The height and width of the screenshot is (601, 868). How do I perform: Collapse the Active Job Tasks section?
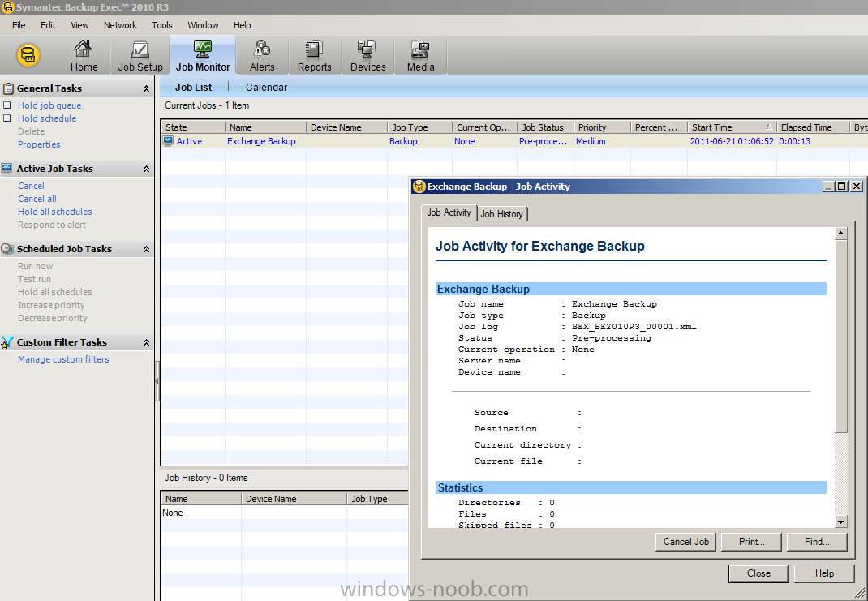pos(146,169)
